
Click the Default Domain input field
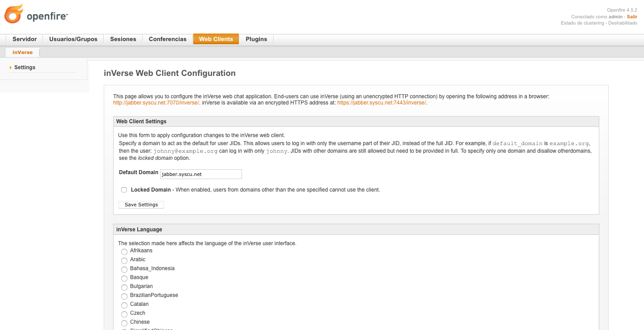pos(201,174)
